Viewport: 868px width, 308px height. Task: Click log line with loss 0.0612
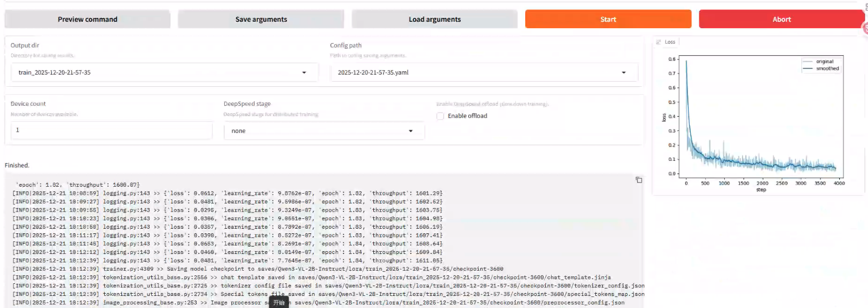pos(227,193)
